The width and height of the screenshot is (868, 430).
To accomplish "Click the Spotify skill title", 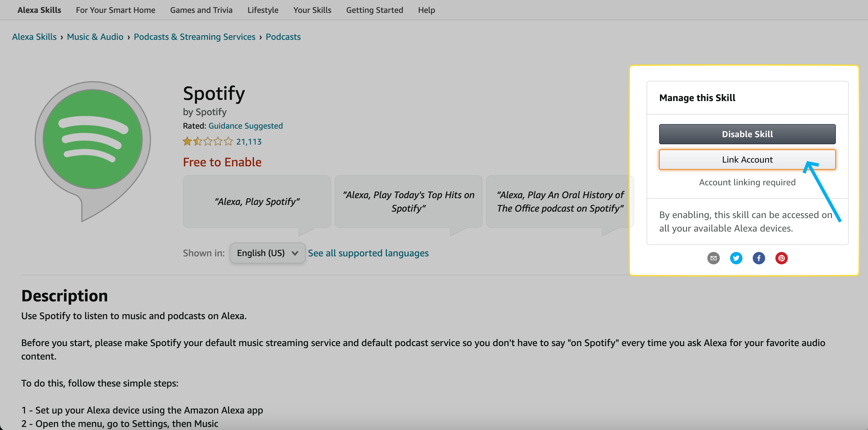I will (x=214, y=93).
